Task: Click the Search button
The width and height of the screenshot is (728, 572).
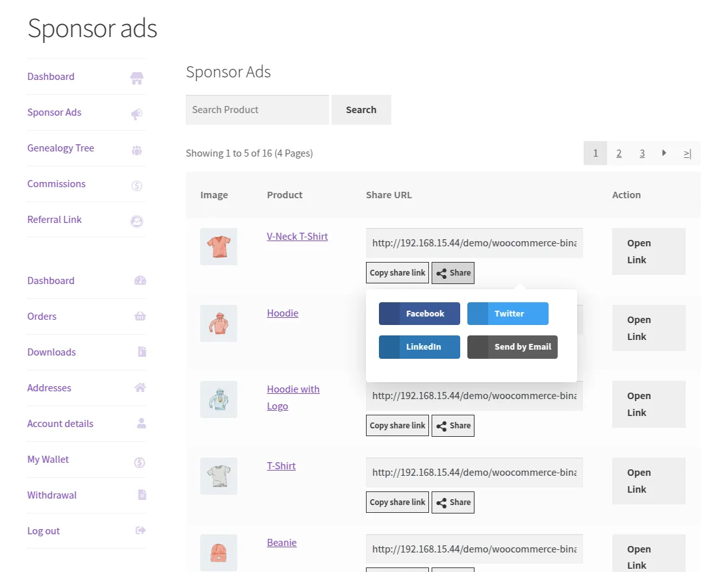Action: (361, 109)
